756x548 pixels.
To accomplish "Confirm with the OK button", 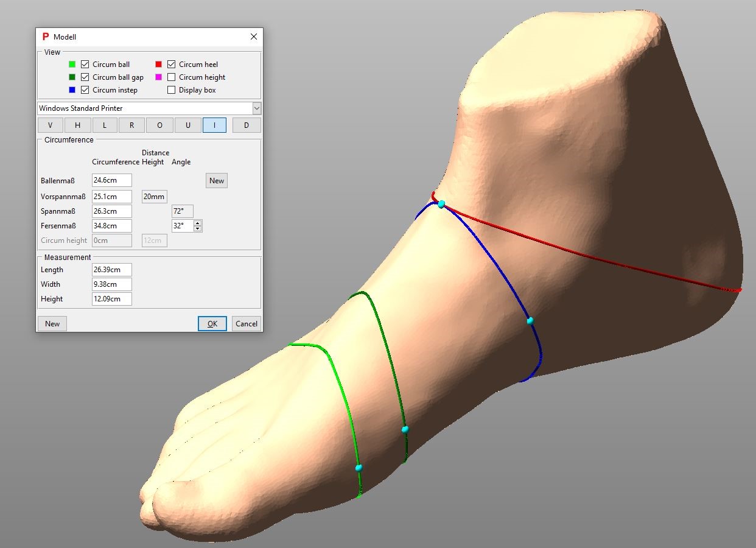I will click(x=212, y=323).
